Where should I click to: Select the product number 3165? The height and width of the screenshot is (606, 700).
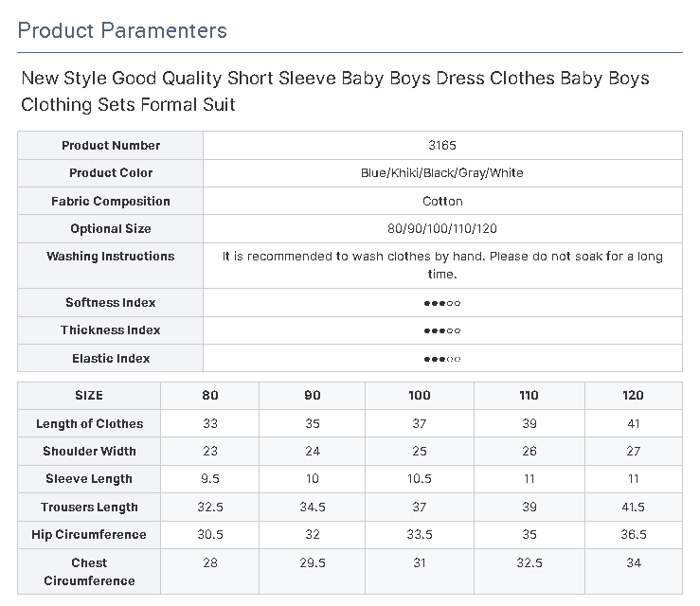[x=442, y=146]
